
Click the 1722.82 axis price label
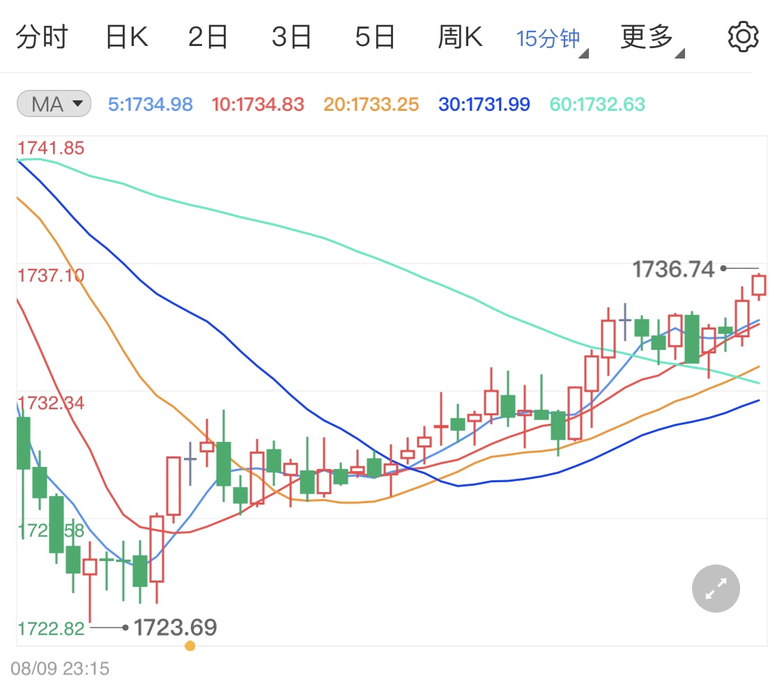[51, 629]
